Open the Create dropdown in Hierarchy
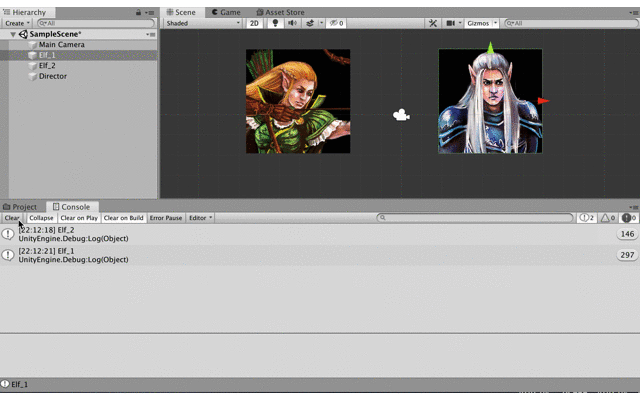 pos(16,23)
